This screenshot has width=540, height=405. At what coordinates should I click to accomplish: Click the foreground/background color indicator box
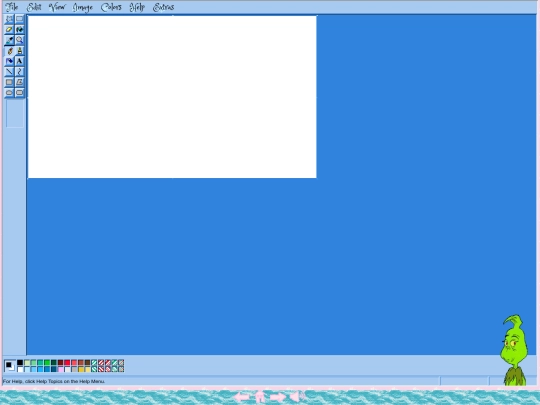[10, 366]
